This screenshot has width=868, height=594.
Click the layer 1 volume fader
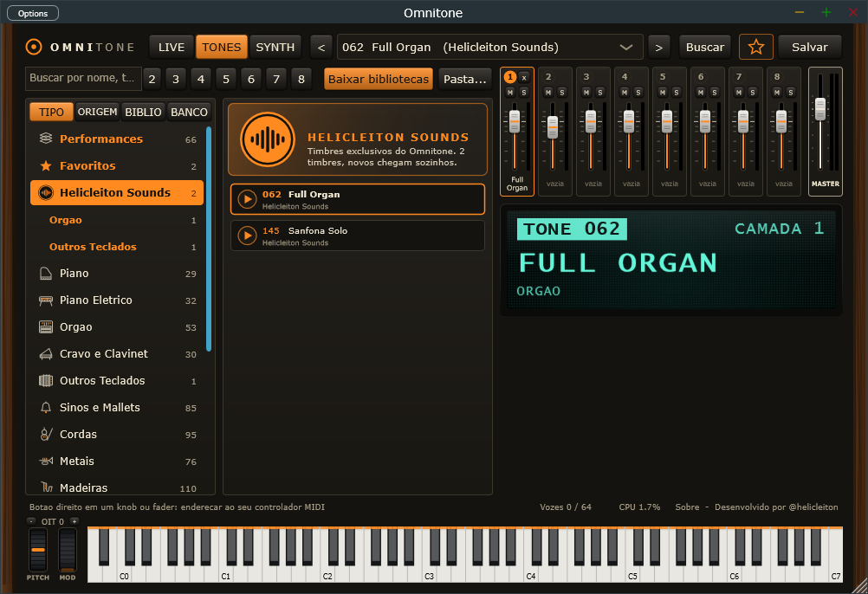(515, 122)
